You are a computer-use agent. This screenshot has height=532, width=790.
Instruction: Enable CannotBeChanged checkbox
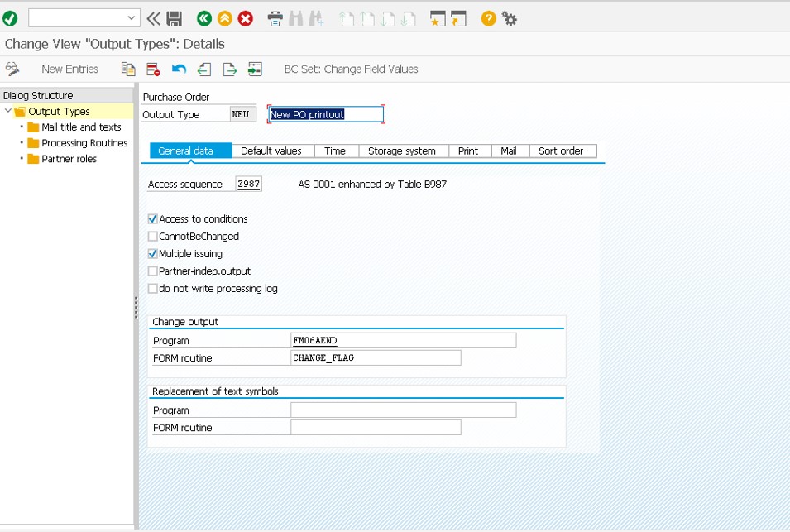pos(153,237)
